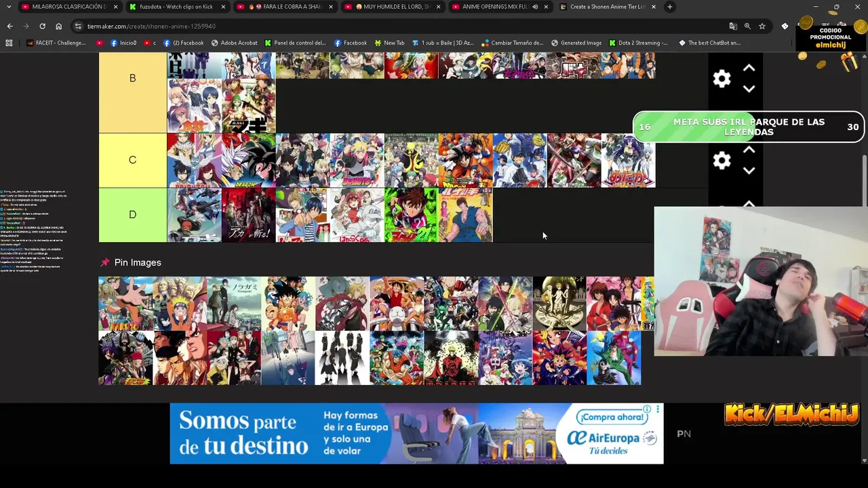The width and height of the screenshot is (868, 488).
Task: Open a new browser tab
Action: [x=669, y=7]
